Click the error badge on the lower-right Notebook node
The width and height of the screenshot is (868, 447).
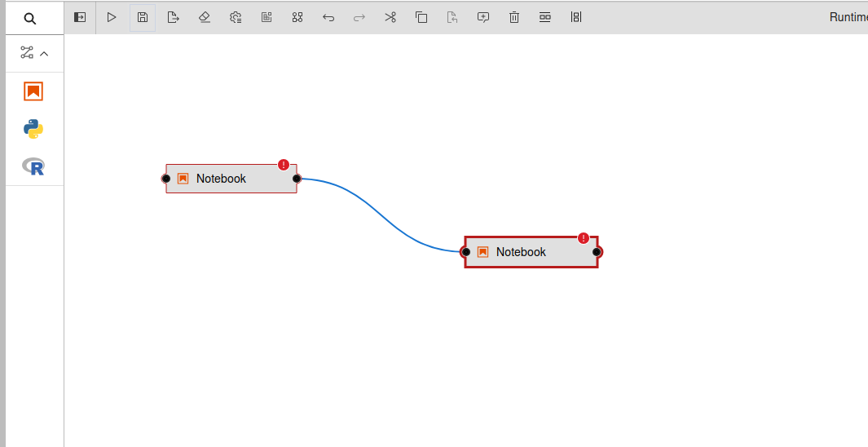pos(584,238)
